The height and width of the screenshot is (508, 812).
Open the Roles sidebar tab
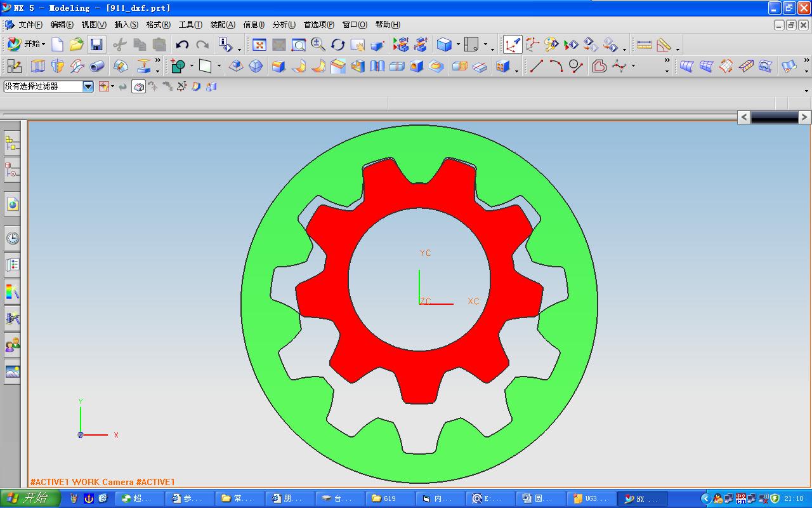pyautogui.click(x=12, y=345)
